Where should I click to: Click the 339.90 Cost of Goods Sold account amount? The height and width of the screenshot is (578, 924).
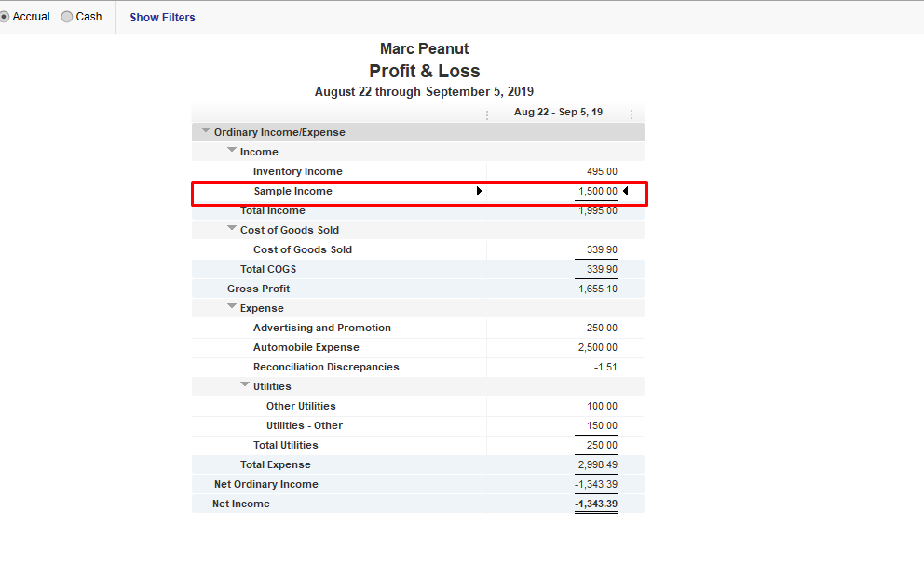click(602, 249)
